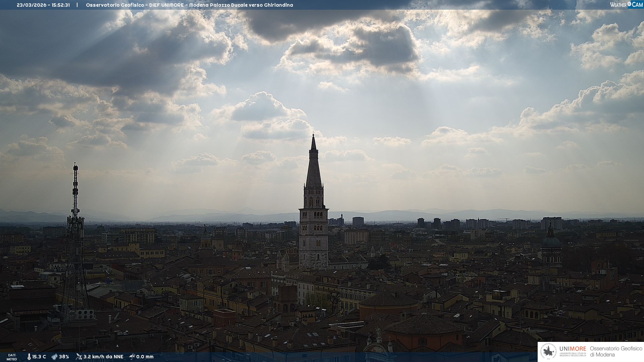
Task: Click the 15.3 C temperature reading
Action: pyautogui.click(x=39, y=357)
